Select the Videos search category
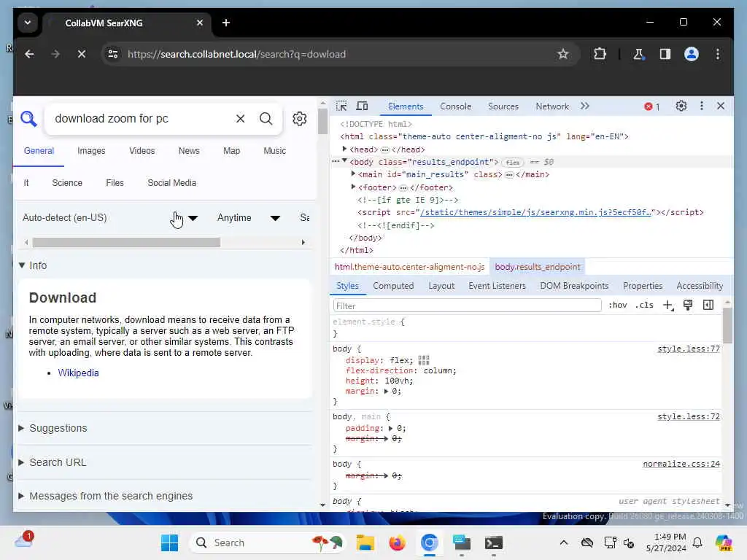This screenshot has width=747, height=560. pos(142,150)
